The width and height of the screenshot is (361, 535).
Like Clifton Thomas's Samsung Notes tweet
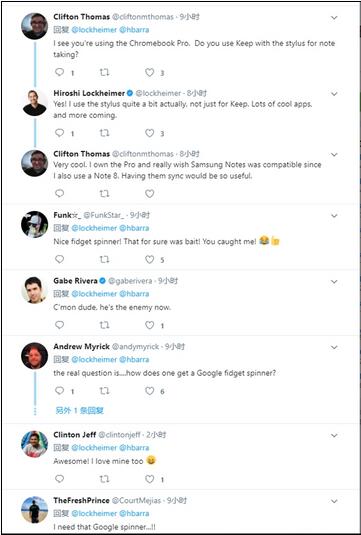(x=149, y=193)
